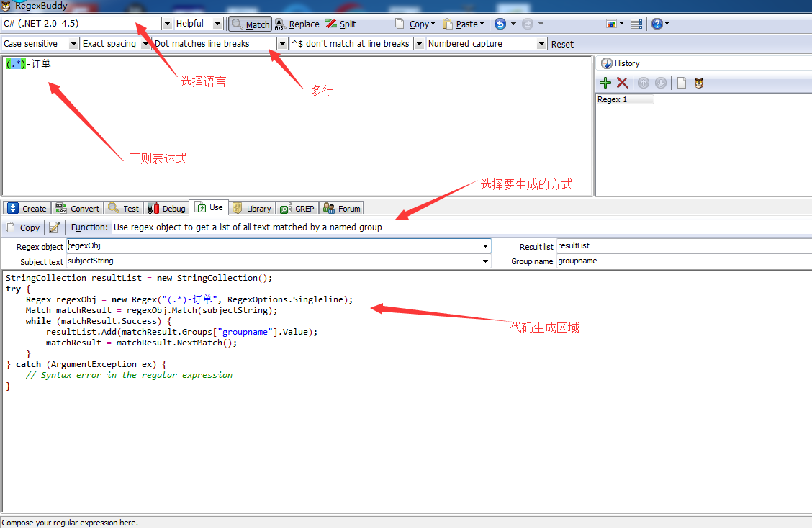This screenshot has height=529, width=812.
Task: Open the Debug tab
Action: 166,208
